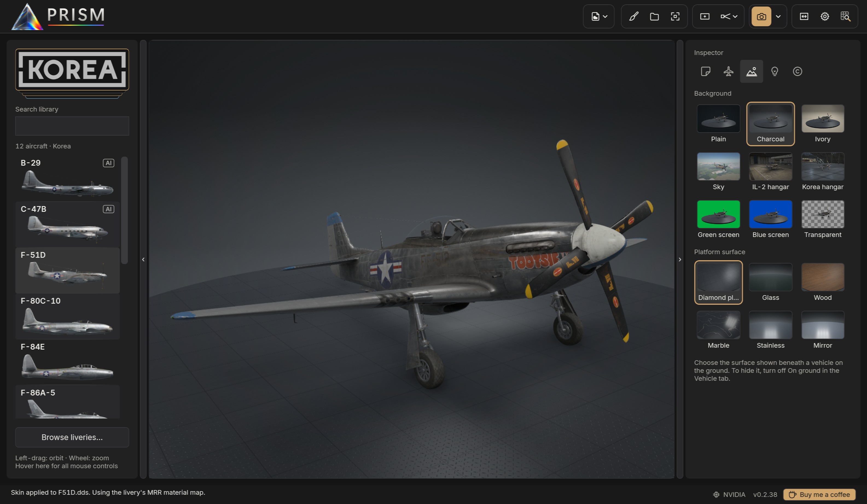Viewport: 867px width, 504px height.
Task: Open the copyright symbol tab in Inspector
Action: coord(798,72)
